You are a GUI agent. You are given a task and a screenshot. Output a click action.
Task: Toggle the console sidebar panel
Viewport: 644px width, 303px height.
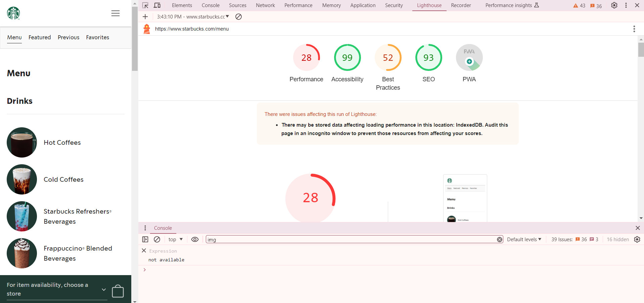click(145, 240)
